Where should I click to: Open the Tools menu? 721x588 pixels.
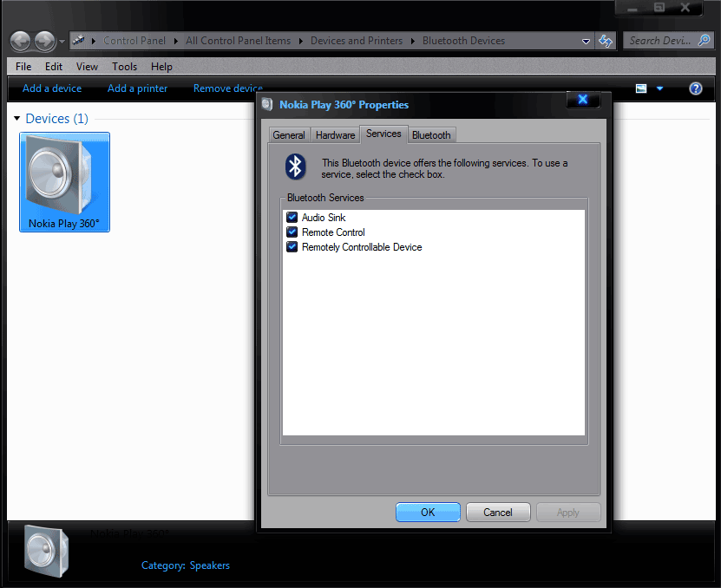tap(125, 67)
